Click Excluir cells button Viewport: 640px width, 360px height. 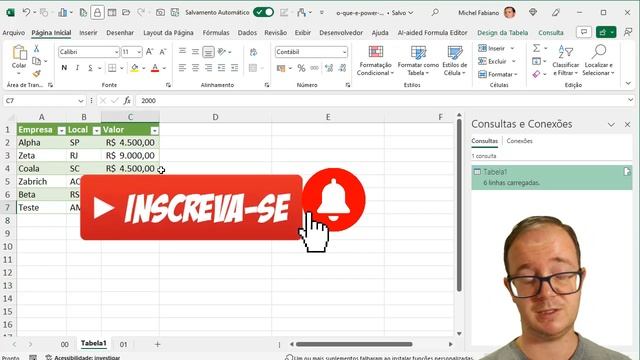pos(497,61)
